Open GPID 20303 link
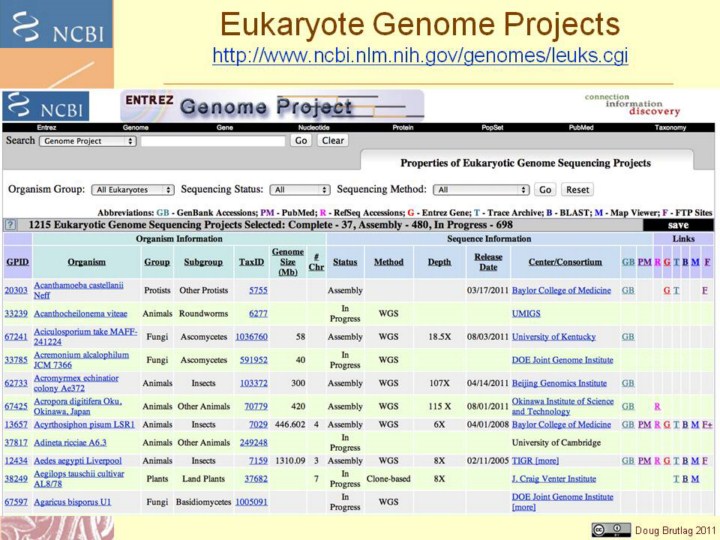This screenshot has height=540, width=720. click(16, 290)
